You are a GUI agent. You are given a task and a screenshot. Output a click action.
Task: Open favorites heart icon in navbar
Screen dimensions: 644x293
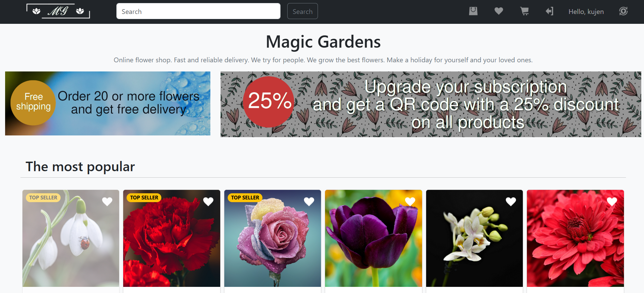tap(499, 11)
